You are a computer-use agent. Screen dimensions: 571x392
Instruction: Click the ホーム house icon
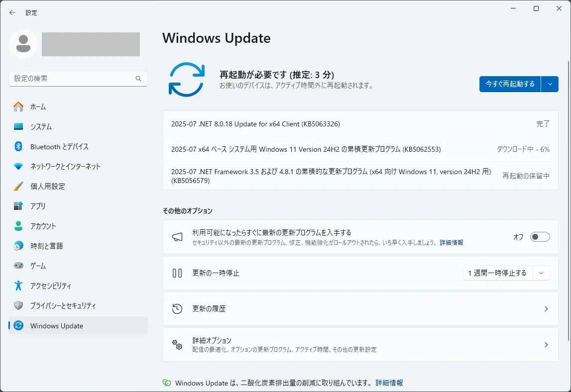pyautogui.click(x=18, y=106)
